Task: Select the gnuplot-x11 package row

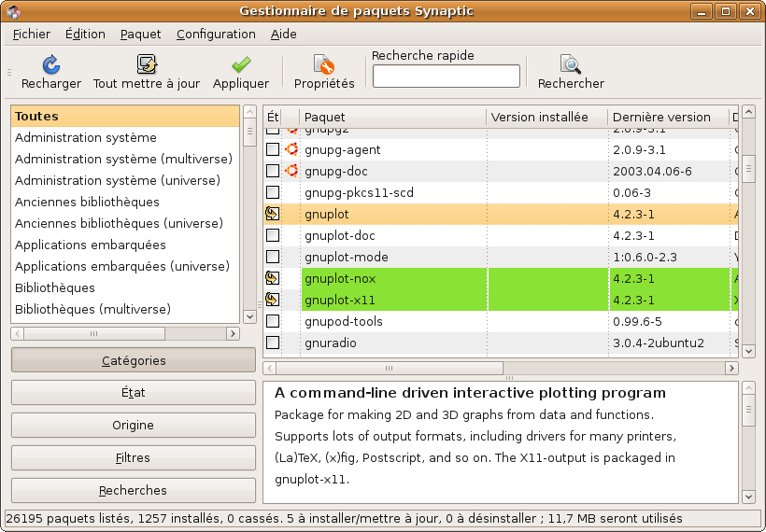Action: pyautogui.click(x=501, y=300)
